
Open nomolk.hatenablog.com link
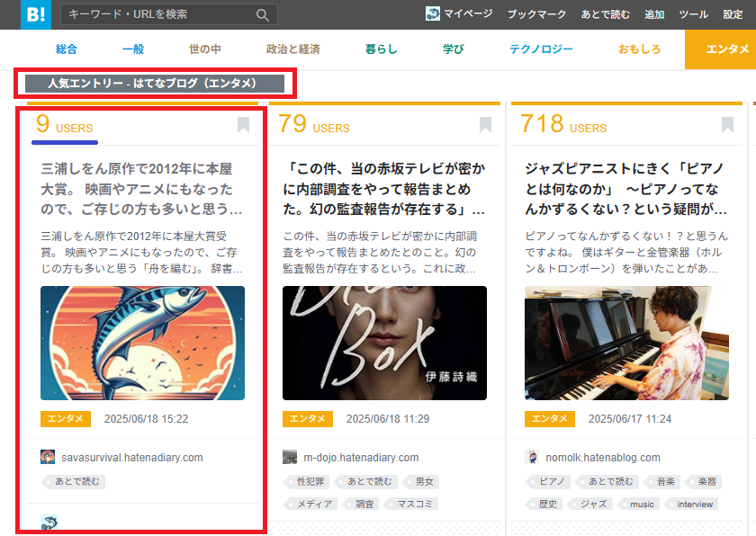(x=603, y=458)
